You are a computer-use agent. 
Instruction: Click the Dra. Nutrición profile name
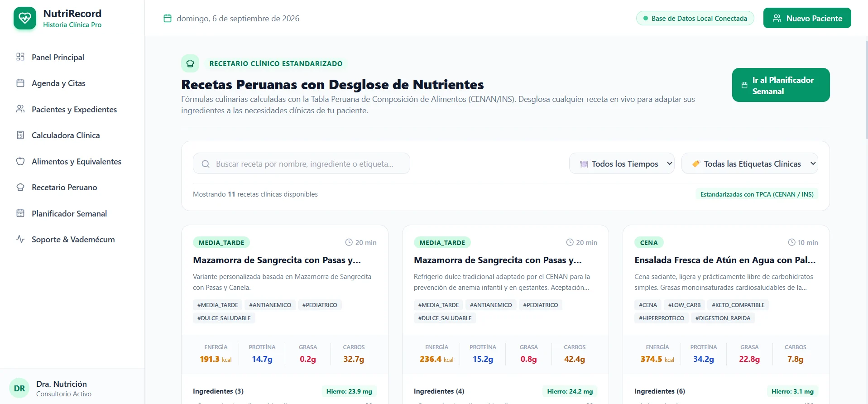[62, 384]
